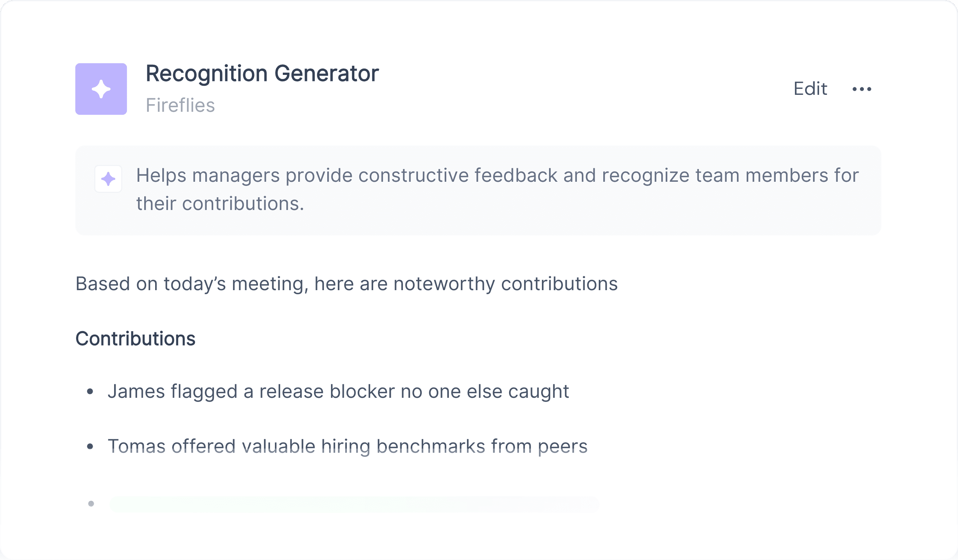Click 'their contributions.' on description's second line
The width and height of the screenshot is (958, 560).
click(220, 204)
